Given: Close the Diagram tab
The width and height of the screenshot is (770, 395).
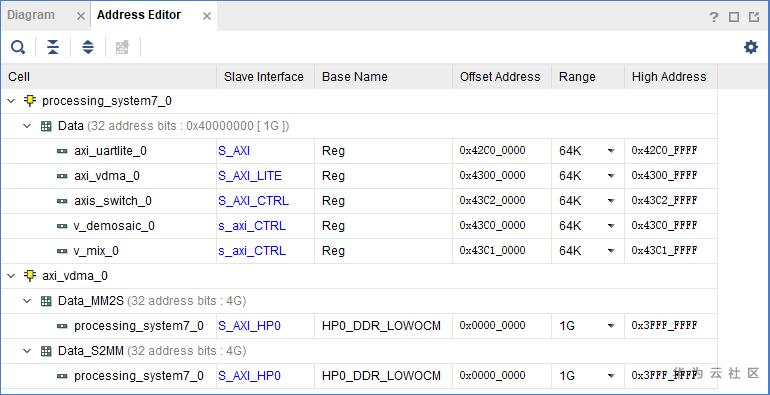Looking at the screenshot, I should [81, 16].
